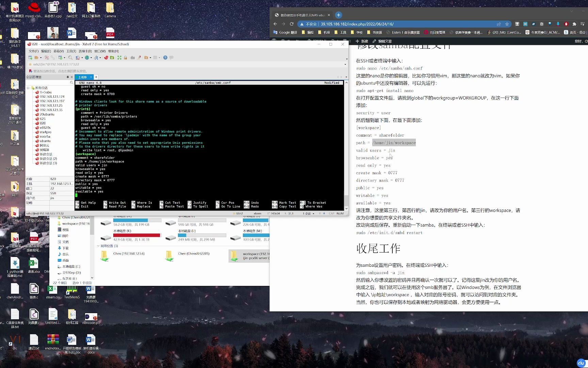Collapse the 网络位置 (3) group in Explorer
The width and height of the screenshot is (588, 368).
tap(98, 246)
